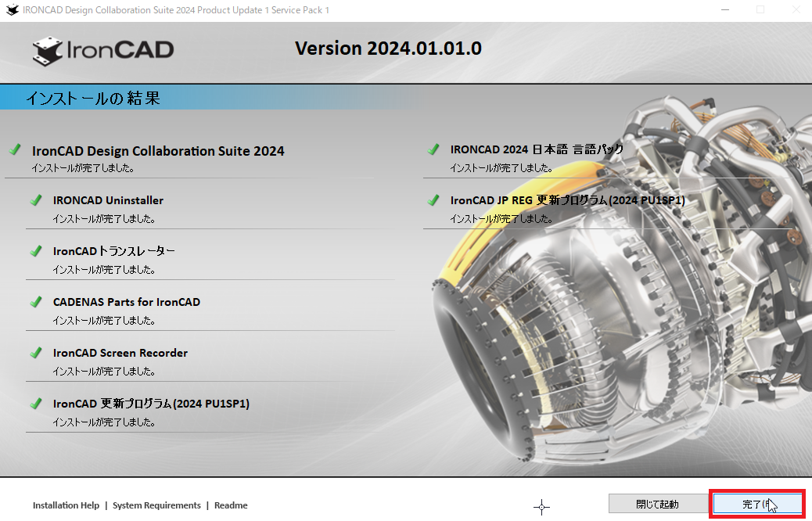This screenshot has width=812, height=521.
Task: Open the Installation Help link
Action: 66,505
